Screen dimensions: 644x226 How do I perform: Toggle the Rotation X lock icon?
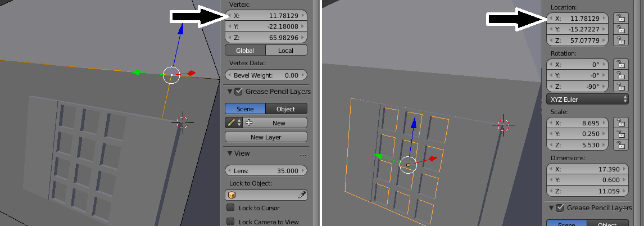(620, 65)
